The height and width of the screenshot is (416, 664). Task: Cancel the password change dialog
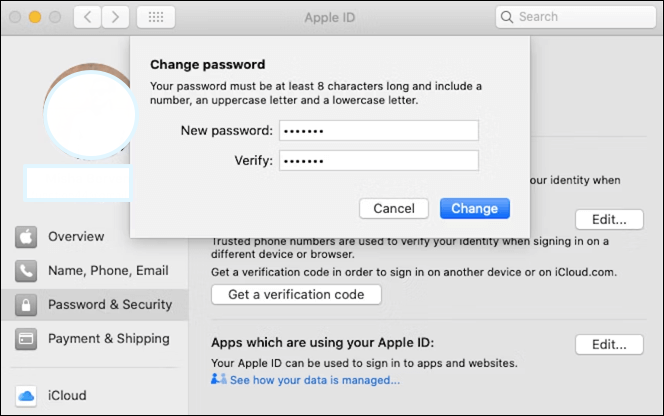[x=393, y=208]
